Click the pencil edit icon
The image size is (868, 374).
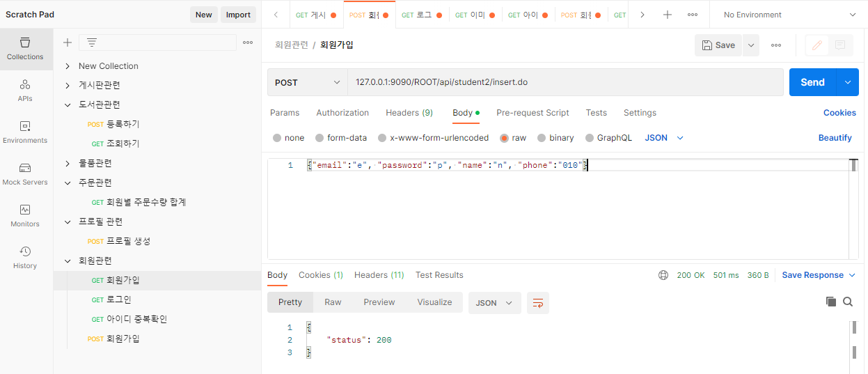coord(817,45)
